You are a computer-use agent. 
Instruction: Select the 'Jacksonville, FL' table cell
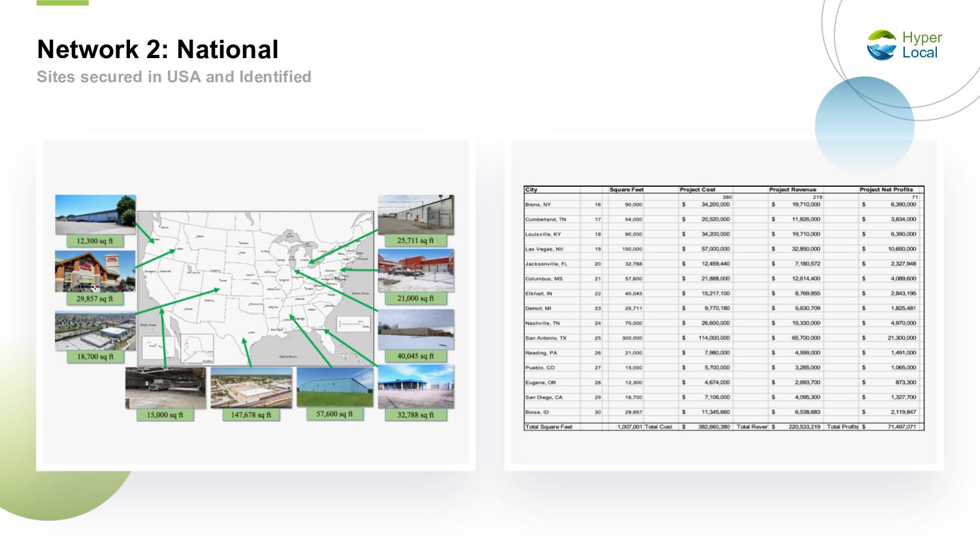point(546,264)
